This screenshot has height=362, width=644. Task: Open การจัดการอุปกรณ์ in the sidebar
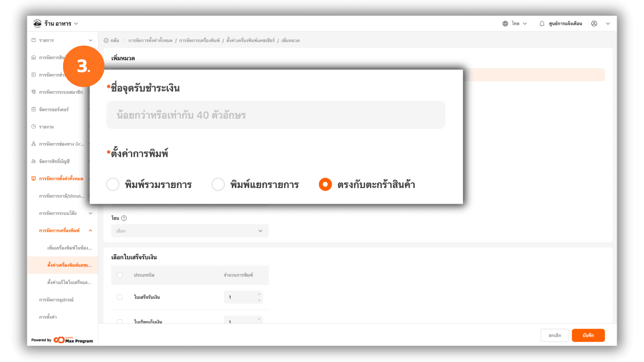pyautogui.click(x=56, y=300)
